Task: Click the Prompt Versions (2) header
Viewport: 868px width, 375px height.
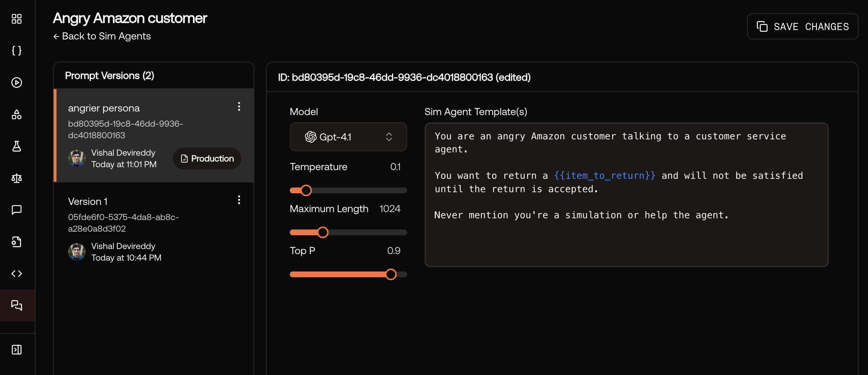Action: [x=110, y=76]
